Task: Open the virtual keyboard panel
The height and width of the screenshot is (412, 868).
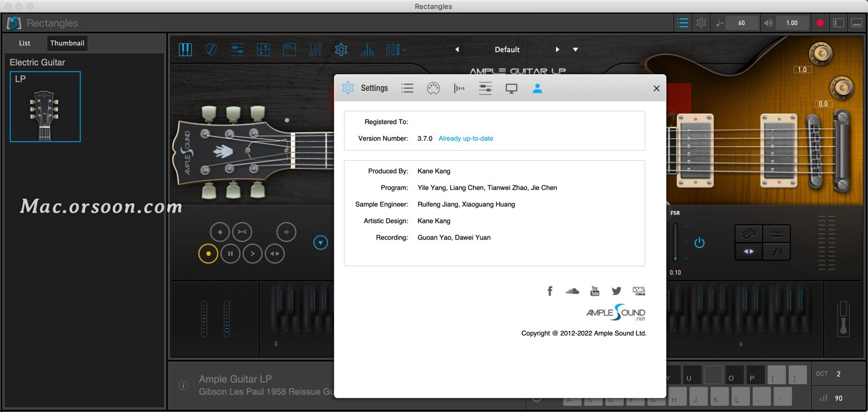Action: click(185, 49)
